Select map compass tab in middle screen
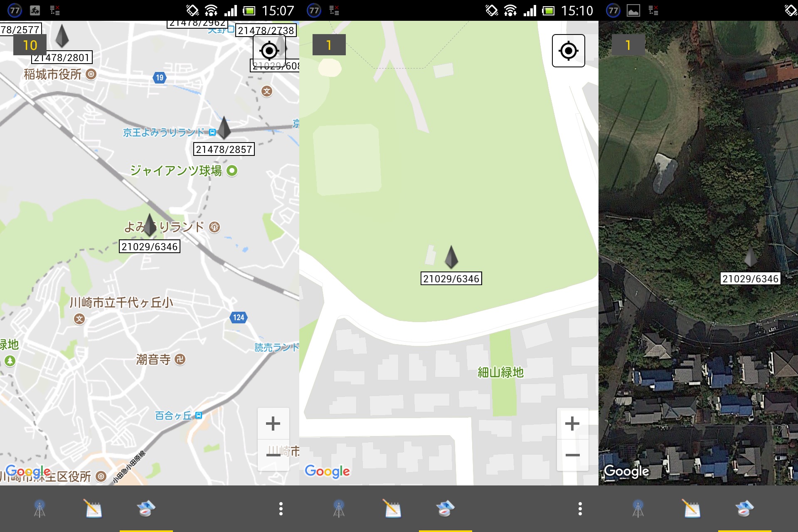Image resolution: width=798 pixels, height=532 pixels. click(x=445, y=508)
